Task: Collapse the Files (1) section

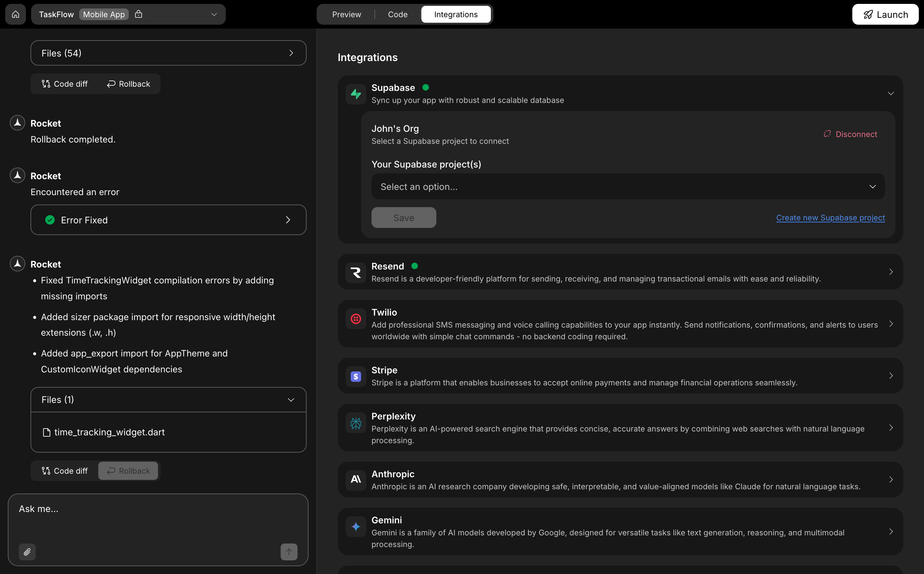Action: [x=291, y=400]
